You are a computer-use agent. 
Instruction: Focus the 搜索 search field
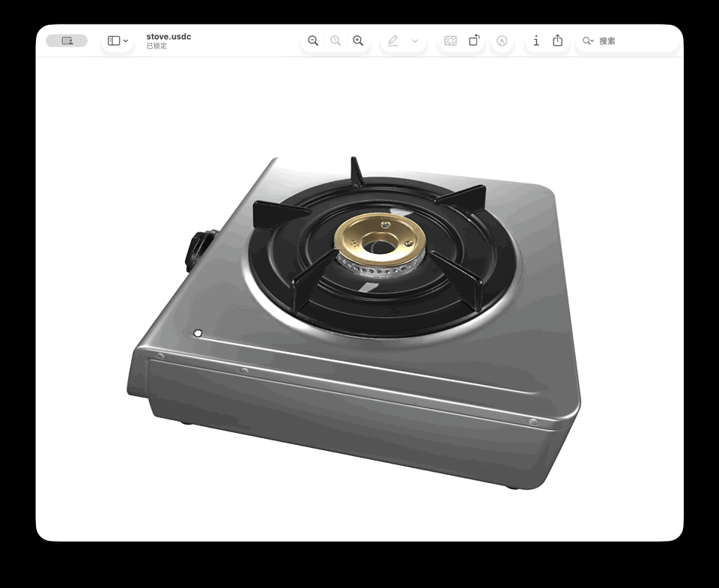(x=629, y=40)
